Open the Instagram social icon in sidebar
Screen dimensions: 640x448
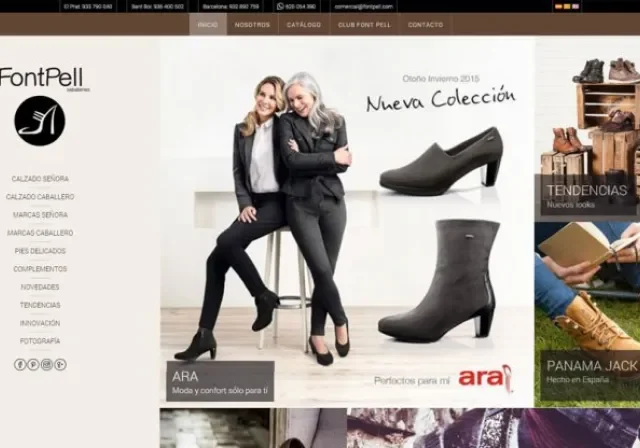[47, 364]
